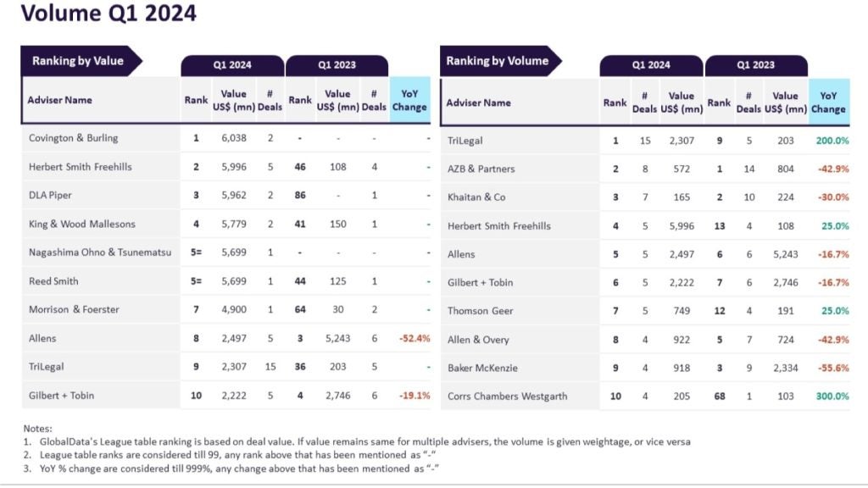Viewport: 868px width, 488px height.
Task: Select AZB & Partners in volume ranking
Action: (x=481, y=169)
